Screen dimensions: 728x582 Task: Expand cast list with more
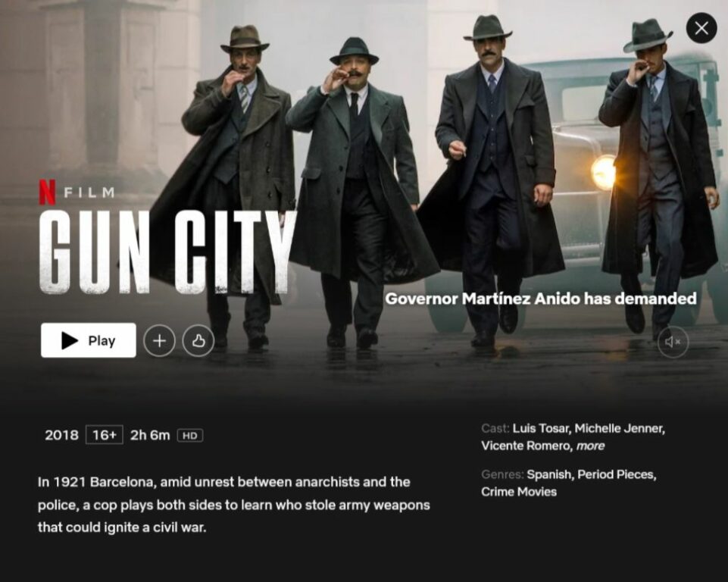point(590,446)
